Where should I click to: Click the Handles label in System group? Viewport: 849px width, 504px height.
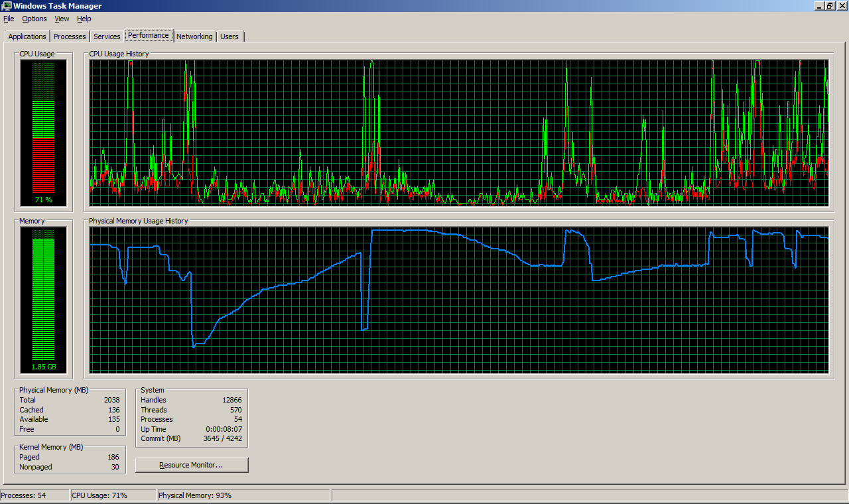click(x=153, y=400)
